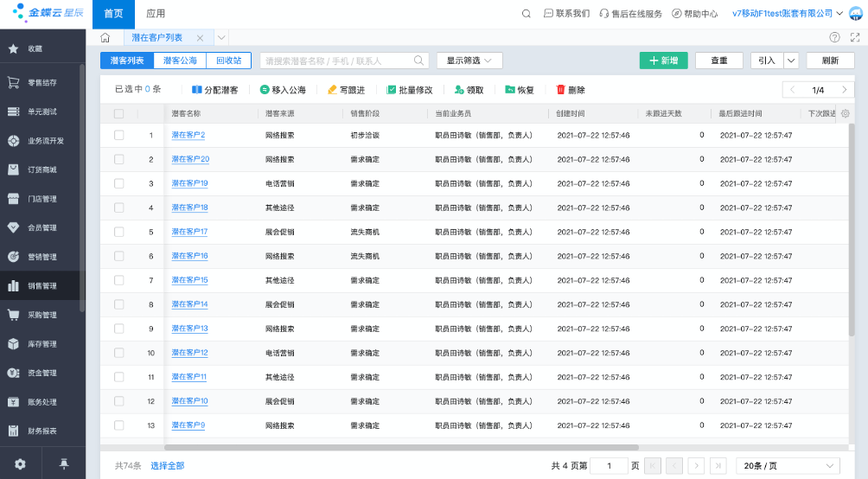Click the help question mark icon

click(x=835, y=37)
